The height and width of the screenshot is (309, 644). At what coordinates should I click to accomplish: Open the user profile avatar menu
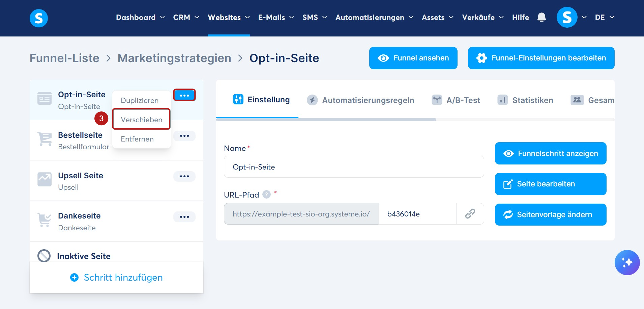567,17
